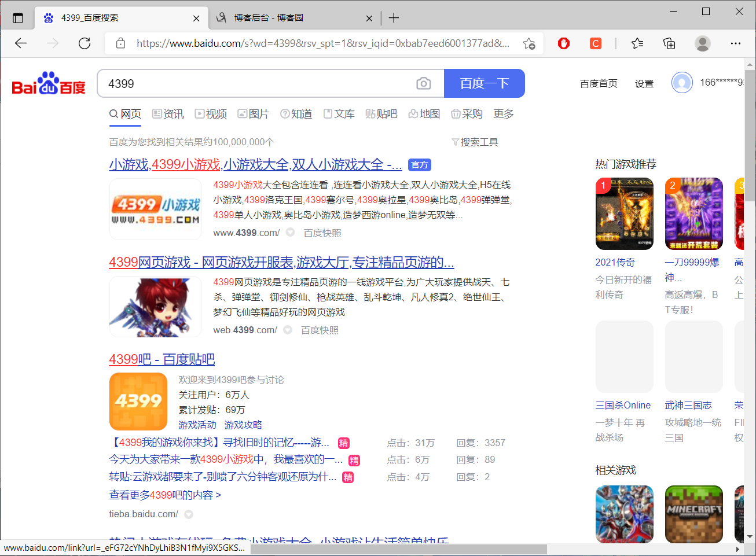This screenshot has width=756, height=556.
Task: Select the 文库 search tab
Action: tap(339, 114)
